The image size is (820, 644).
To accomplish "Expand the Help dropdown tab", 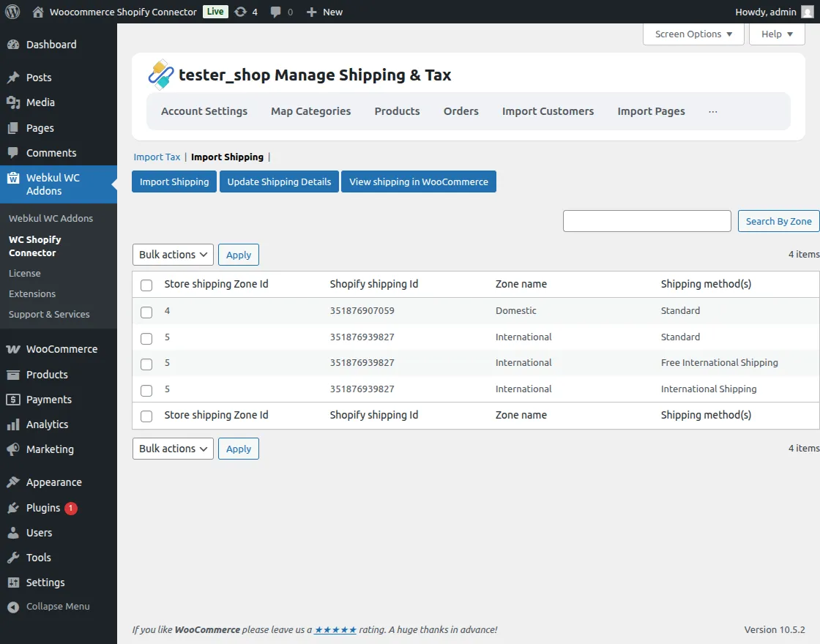I will (x=777, y=34).
